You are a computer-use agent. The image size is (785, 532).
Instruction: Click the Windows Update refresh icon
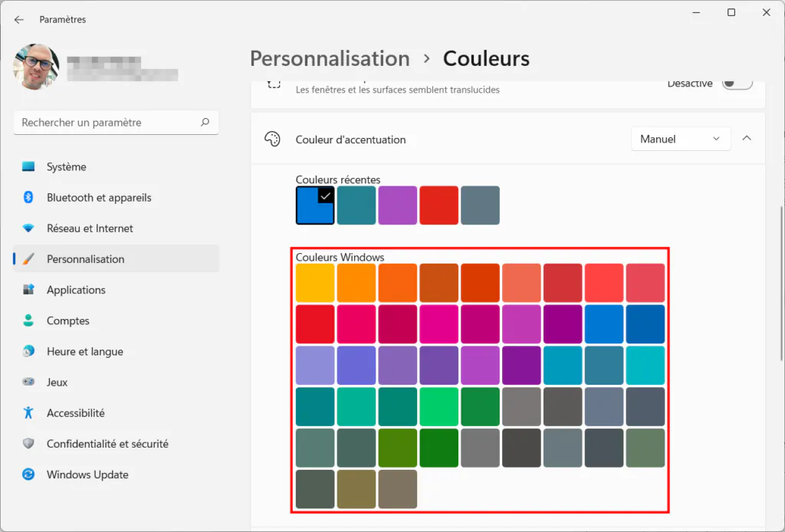pos(28,475)
